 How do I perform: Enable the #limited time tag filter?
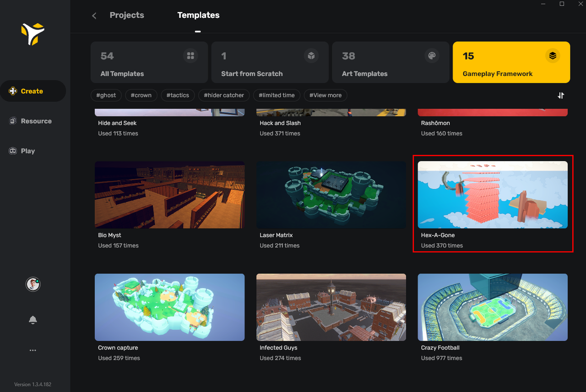click(x=277, y=95)
